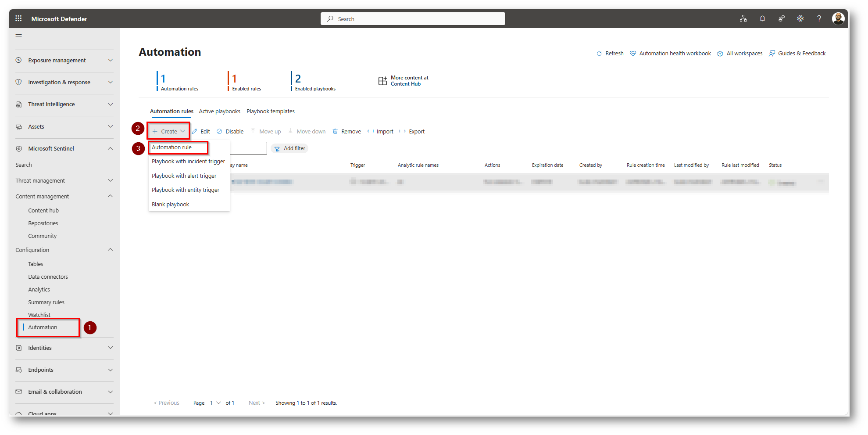
Task: Click the Remove trash icon
Action: [x=335, y=131]
